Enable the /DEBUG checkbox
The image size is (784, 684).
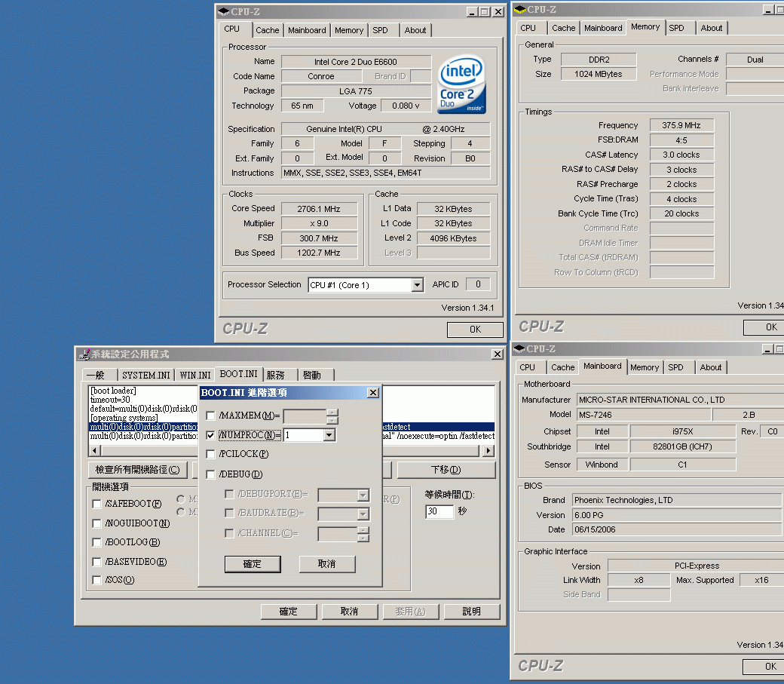point(210,474)
